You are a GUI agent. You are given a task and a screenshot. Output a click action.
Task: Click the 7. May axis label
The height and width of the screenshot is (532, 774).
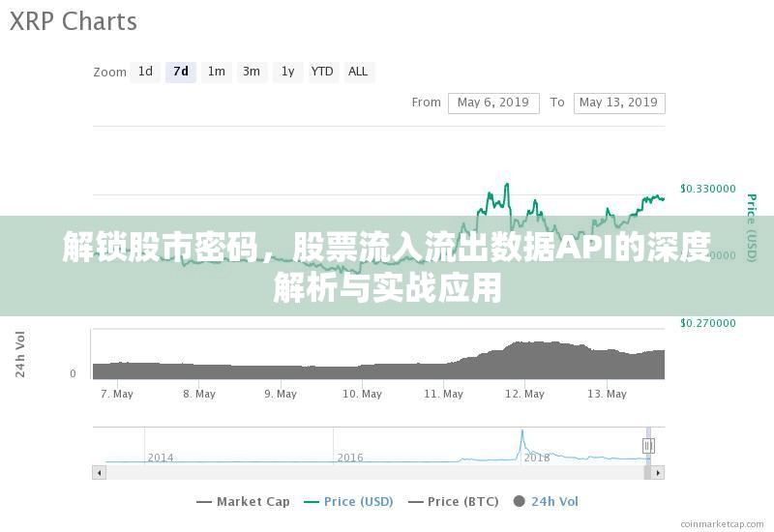(x=117, y=395)
